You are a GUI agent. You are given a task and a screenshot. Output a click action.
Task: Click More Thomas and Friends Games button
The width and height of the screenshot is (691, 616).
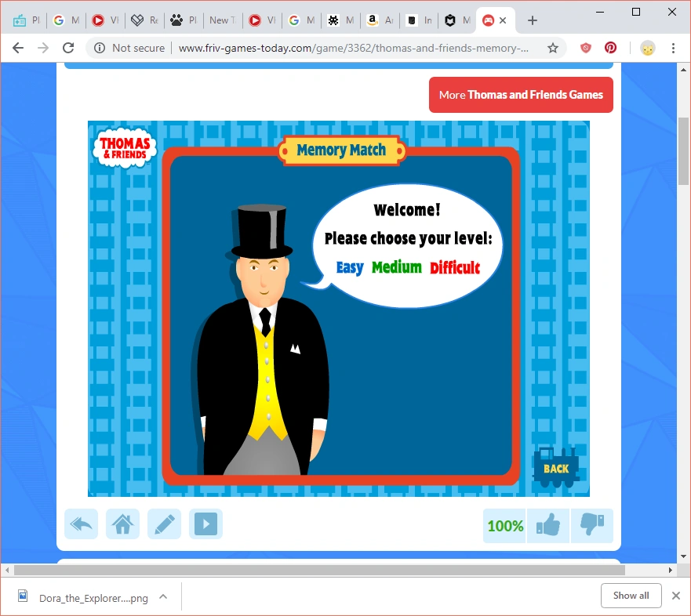tap(520, 94)
